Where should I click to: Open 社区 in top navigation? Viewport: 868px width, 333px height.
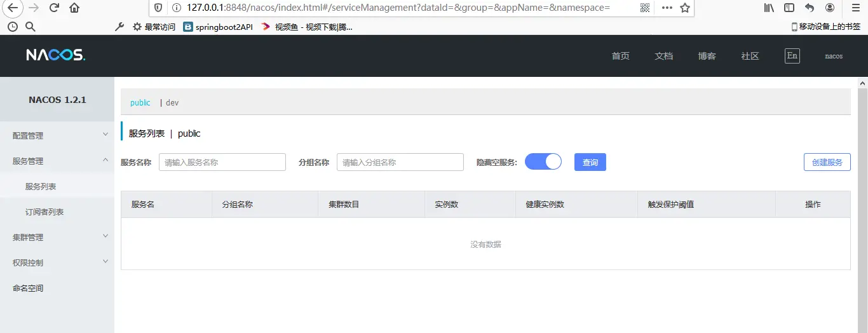750,56
